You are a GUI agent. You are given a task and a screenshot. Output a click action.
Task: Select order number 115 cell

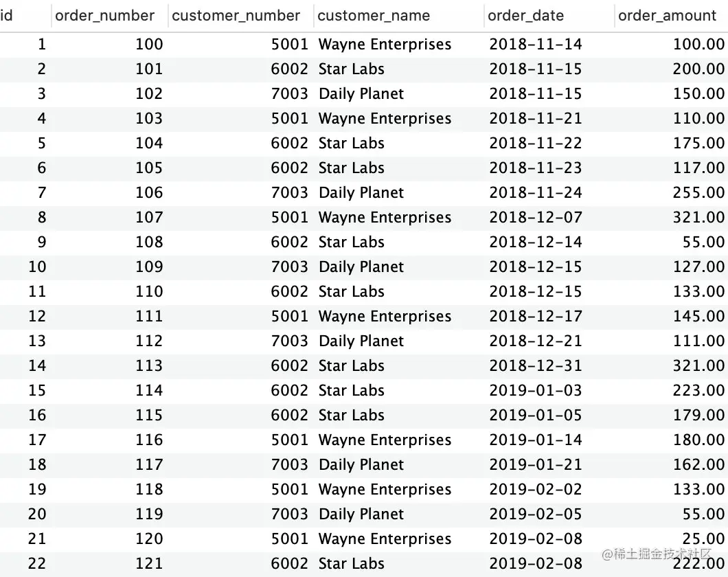tap(149, 415)
